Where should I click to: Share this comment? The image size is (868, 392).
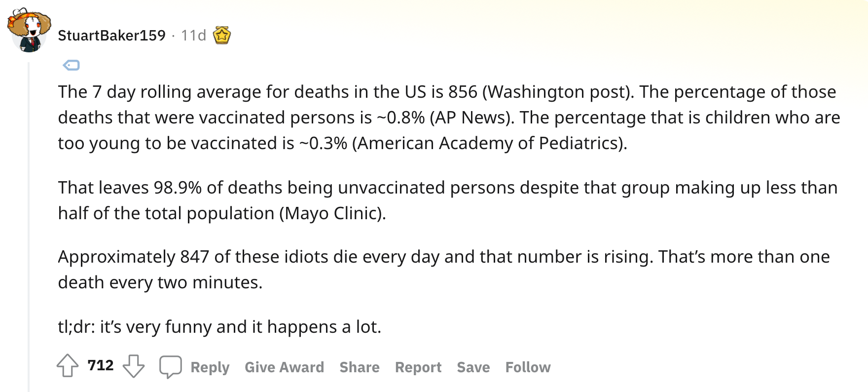360,367
